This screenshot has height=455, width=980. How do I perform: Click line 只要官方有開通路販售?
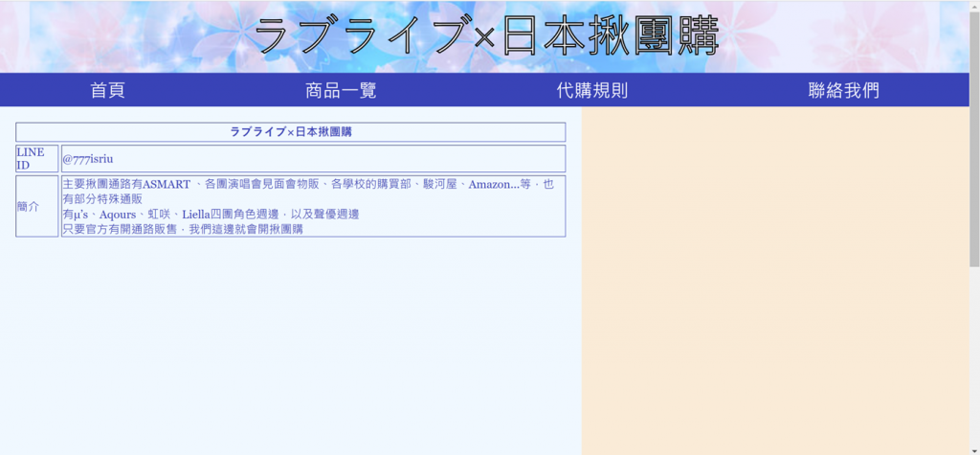[x=183, y=229]
